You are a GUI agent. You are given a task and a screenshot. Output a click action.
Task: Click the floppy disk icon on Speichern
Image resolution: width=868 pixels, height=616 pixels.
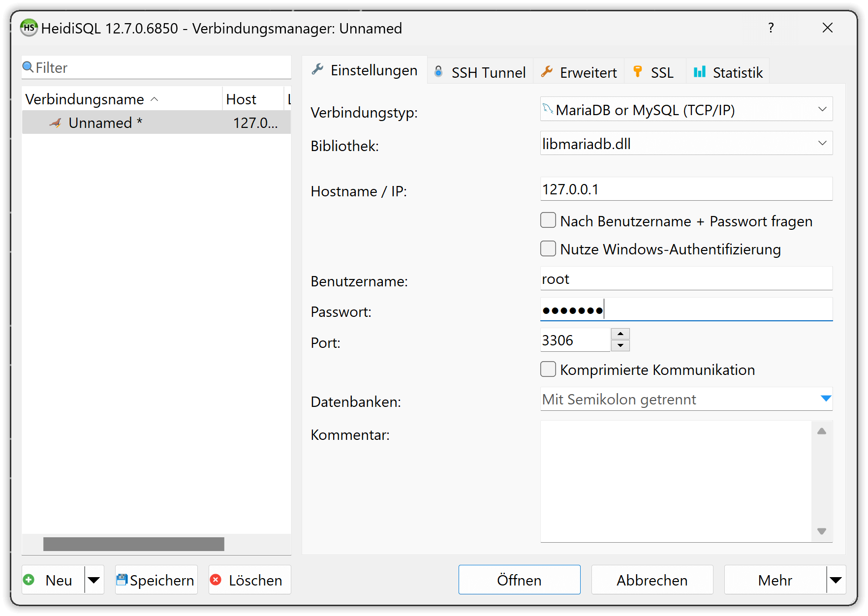[x=122, y=580]
